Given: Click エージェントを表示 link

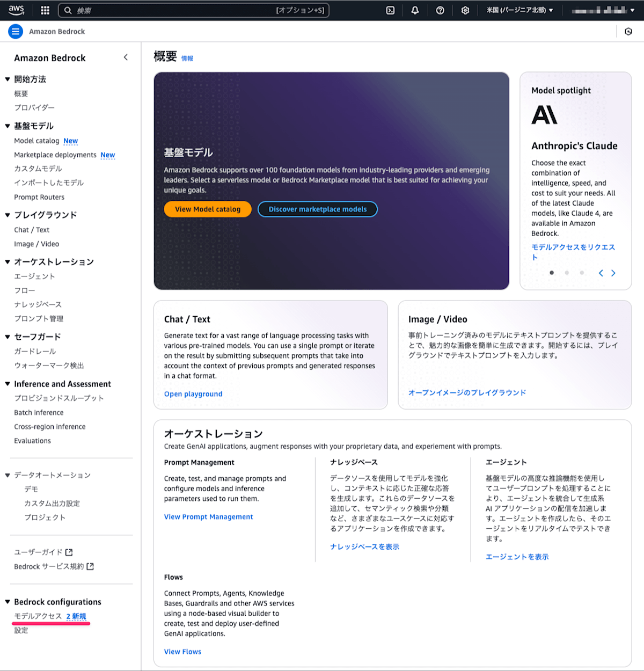Looking at the screenshot, I should (517, 557).
